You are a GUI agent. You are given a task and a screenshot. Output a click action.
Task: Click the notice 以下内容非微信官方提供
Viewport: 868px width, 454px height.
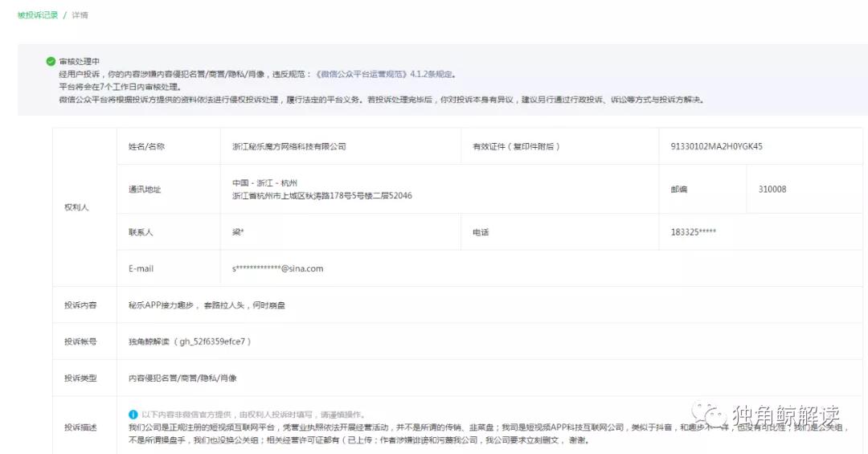pyautogui.click(x=253, y=415)
